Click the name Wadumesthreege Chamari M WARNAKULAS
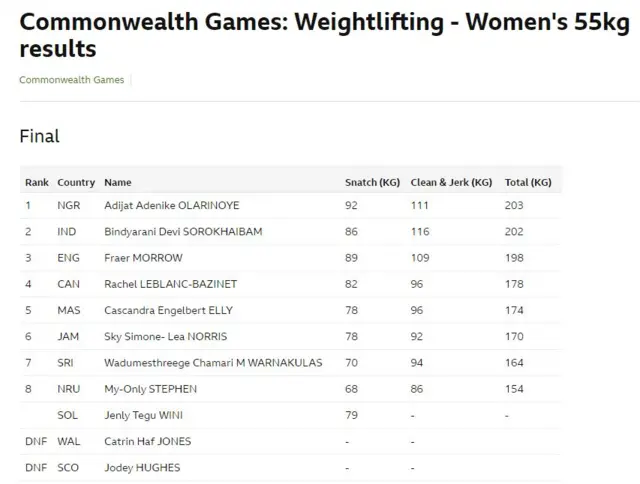Screen dimensions: 640x484 tap(213, 362)
